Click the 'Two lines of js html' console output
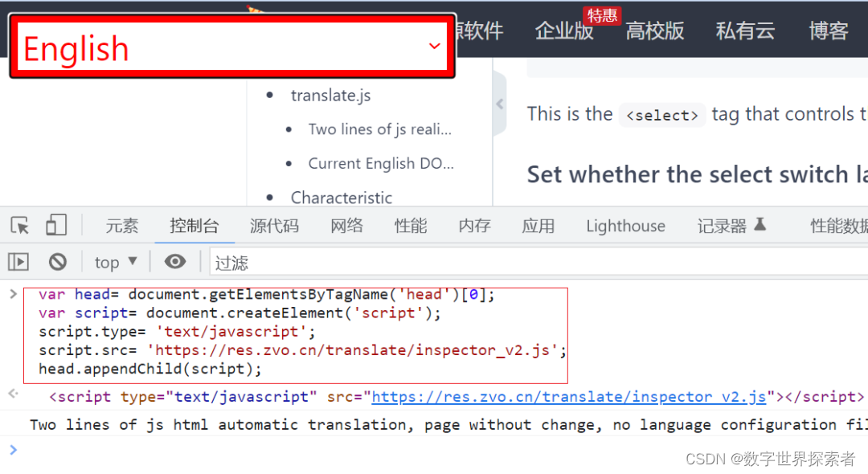 point(448,425)
